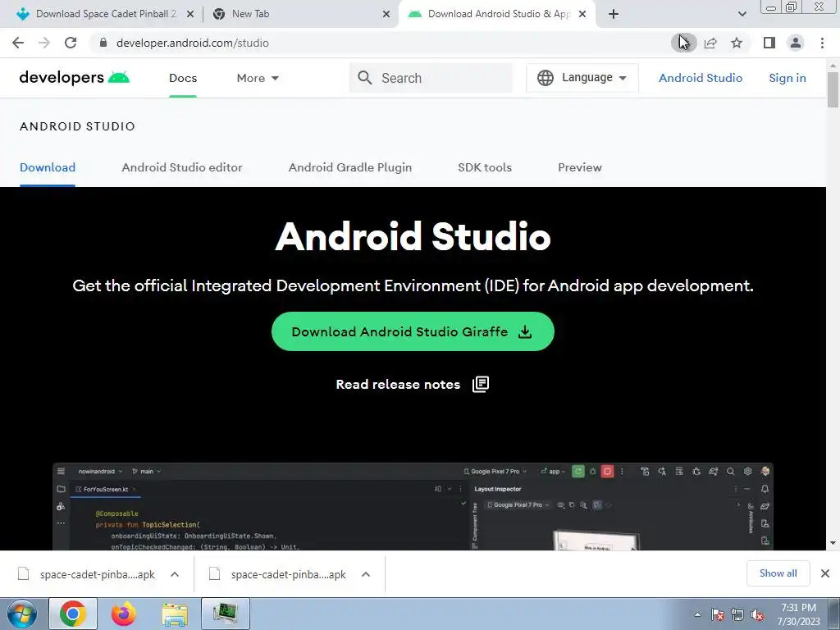Show hidden system tray icons
The image size is (840, 630).
(697, 614)
